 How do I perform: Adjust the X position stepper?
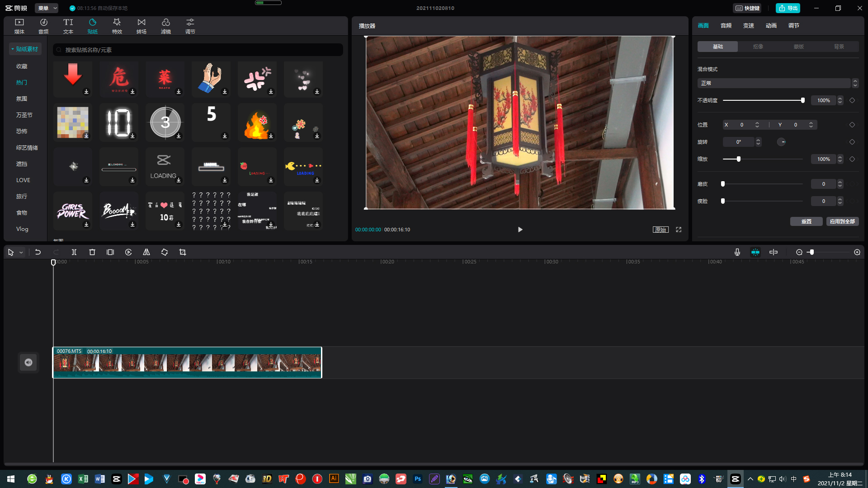757,125
